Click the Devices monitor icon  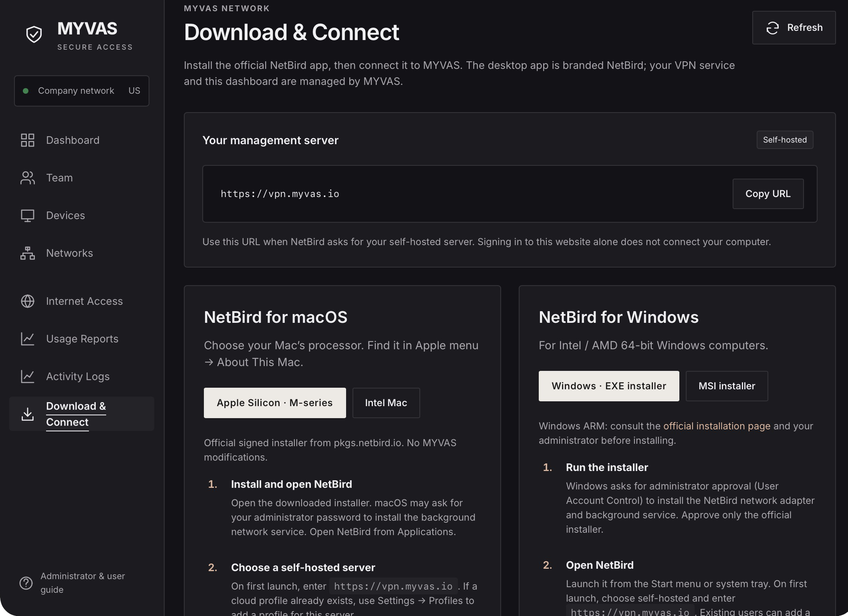coord(28,215)
